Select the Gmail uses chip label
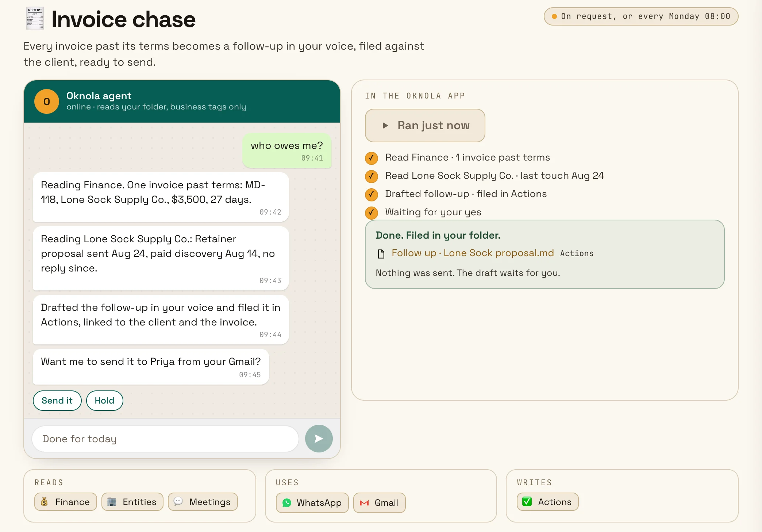The height and width of the screenshot is (532, 762). [x=386, y=503]
